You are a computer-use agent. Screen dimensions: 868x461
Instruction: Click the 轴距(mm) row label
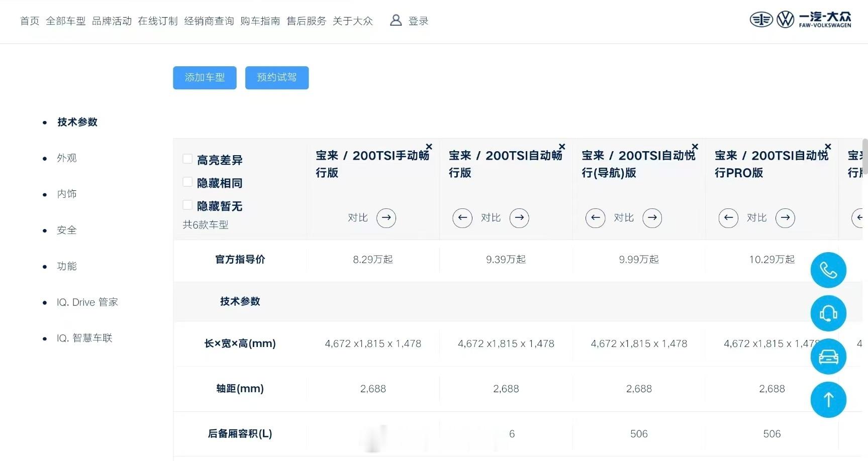pos(240,389)
